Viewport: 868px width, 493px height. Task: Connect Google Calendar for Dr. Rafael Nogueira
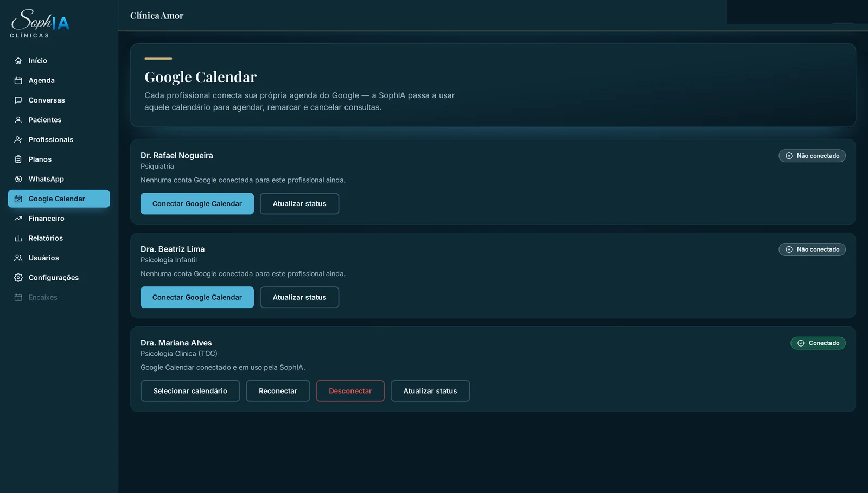197,204
